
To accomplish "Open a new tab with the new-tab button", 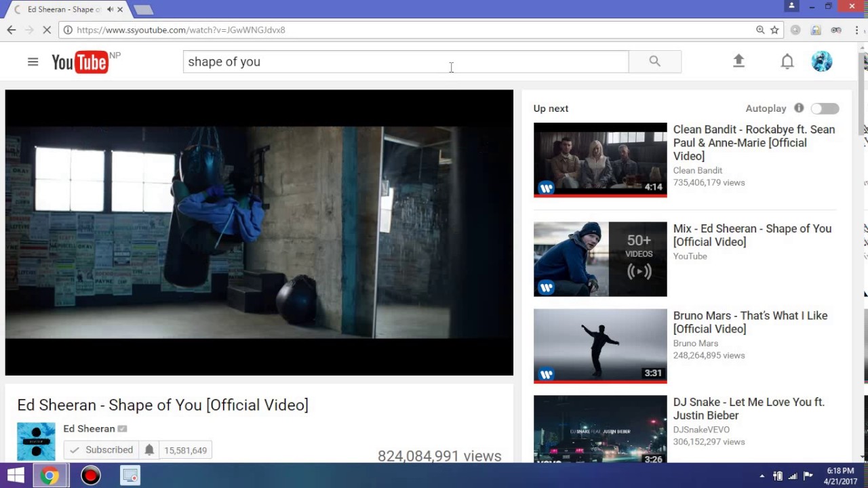I will coord(143,10).
